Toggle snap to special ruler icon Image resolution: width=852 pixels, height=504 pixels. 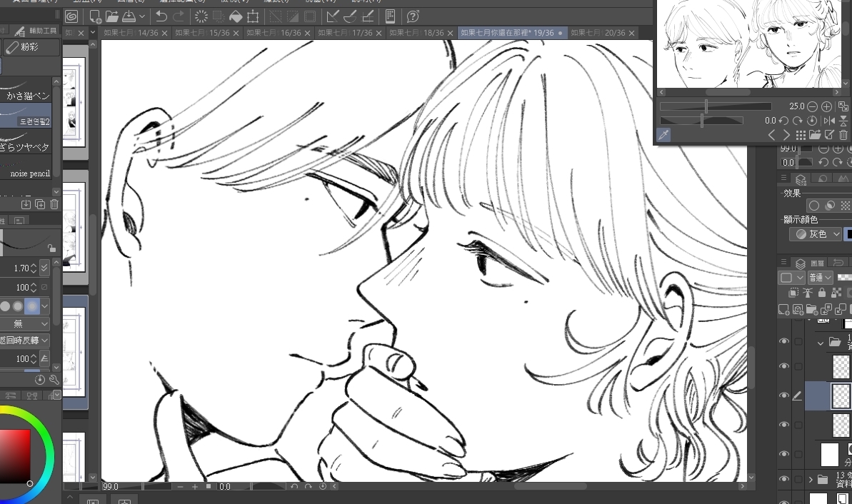point(350,17)
